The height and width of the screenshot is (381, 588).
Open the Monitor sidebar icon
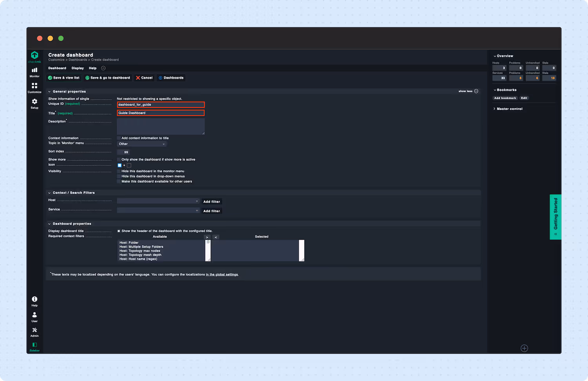coord(34,71)
